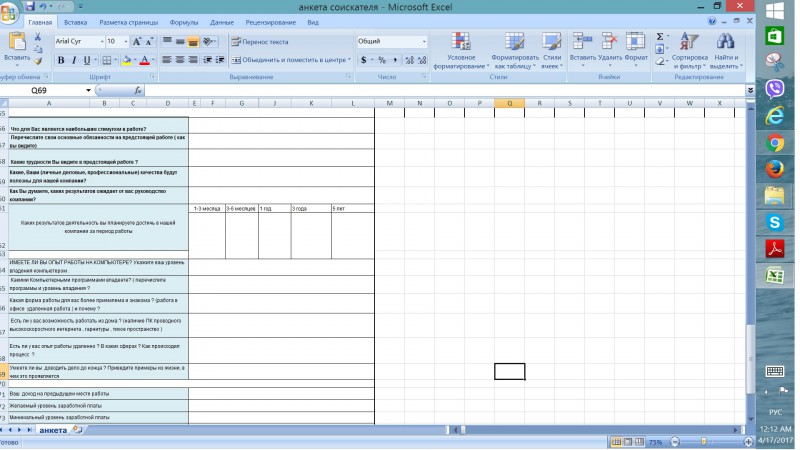
Task: Click the Вставить cells insert button
Action: pyautogui.click(x=583, y=51)
